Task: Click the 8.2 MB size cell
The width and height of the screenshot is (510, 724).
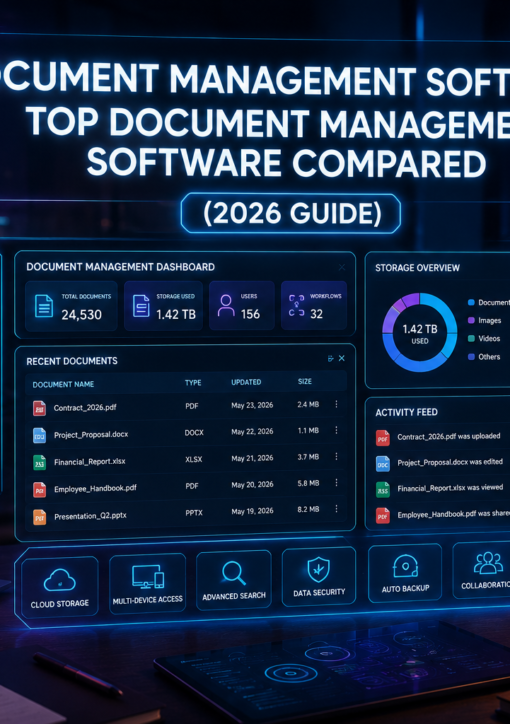Action: click(x=308, y=510)
